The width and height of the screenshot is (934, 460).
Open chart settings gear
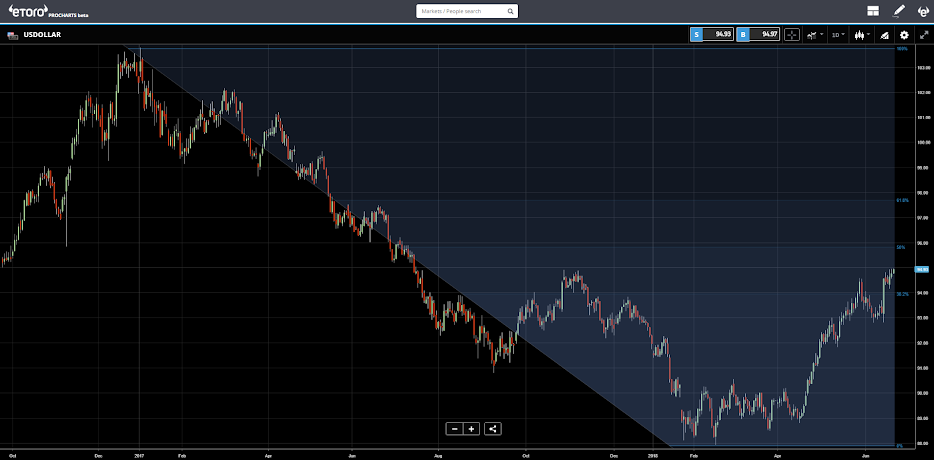904,35
